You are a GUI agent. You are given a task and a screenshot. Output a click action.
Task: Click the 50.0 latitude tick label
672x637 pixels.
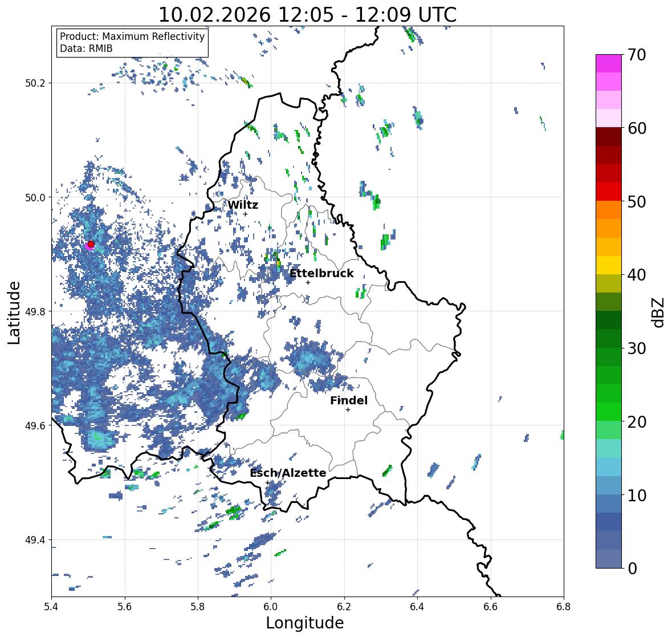point(35,198)
